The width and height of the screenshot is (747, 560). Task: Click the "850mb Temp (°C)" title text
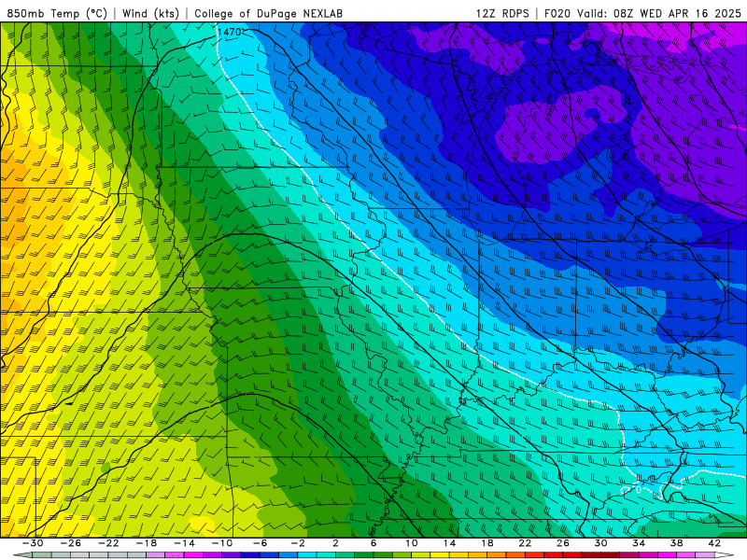57,13
